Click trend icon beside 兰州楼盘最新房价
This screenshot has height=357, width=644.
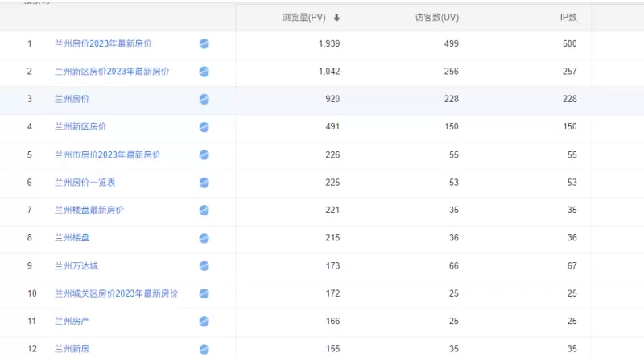tap(204, 210)
